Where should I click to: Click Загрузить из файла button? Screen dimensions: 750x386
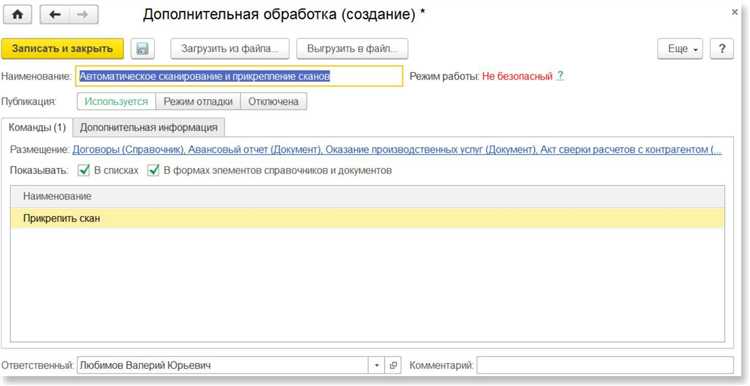pyautogui.click(x=230, y=49)
